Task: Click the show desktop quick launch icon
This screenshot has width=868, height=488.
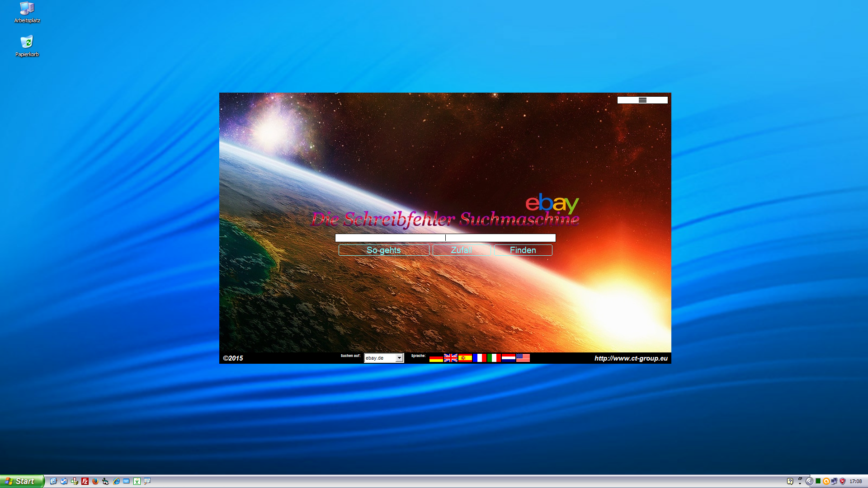Action: pos(53,481)
